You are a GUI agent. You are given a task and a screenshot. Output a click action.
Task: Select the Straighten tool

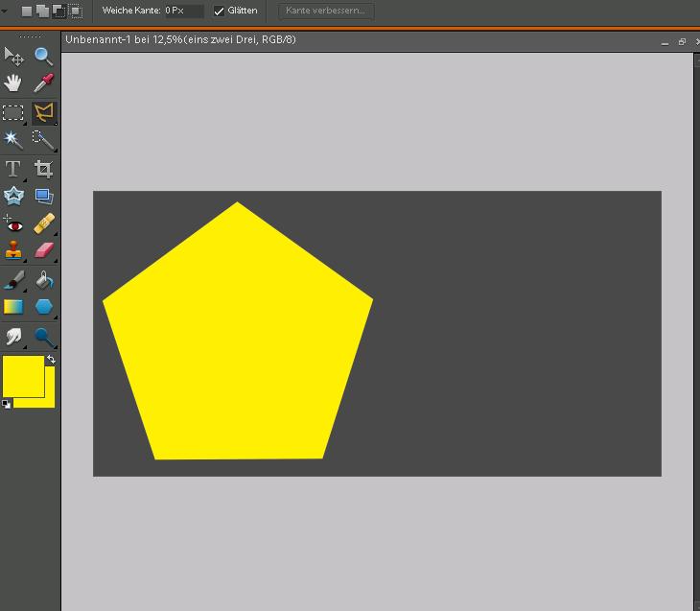pyautogui.click(x=44, y=196)
